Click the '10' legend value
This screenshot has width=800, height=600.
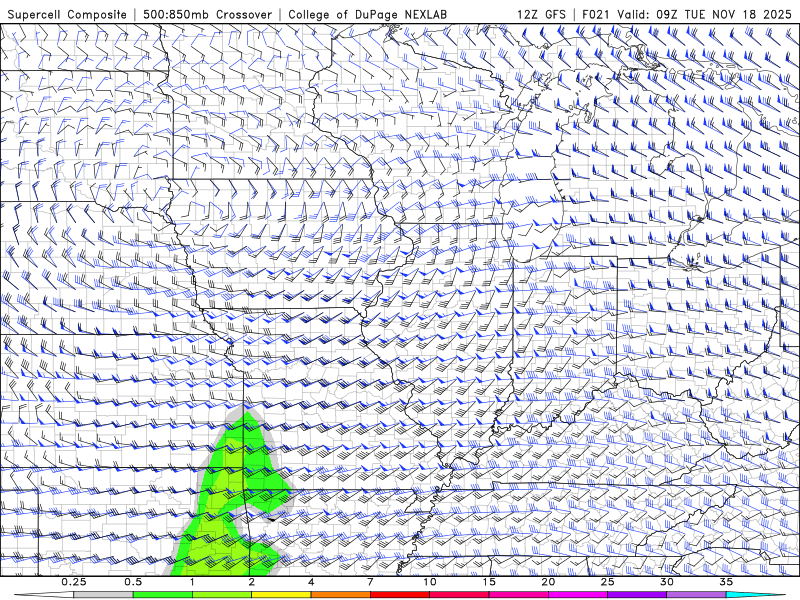(430, 582)
